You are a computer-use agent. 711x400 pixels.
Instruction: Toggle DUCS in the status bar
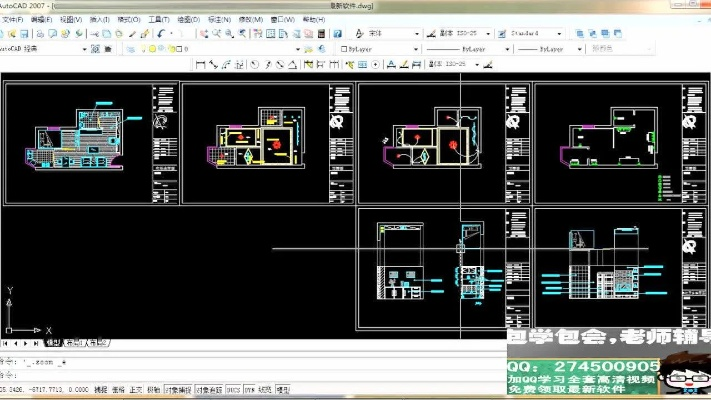(232, 390)
